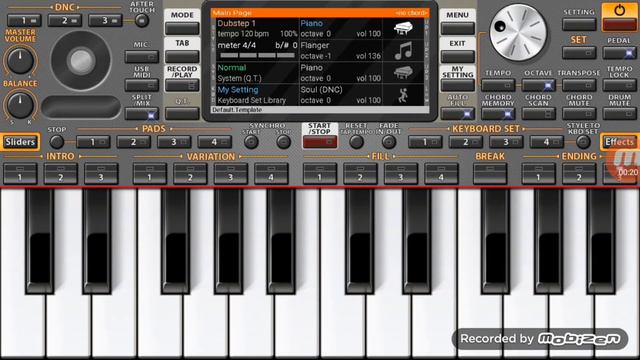Click Fade In/Out round button

pyautogui.click(x=389, y=142)
